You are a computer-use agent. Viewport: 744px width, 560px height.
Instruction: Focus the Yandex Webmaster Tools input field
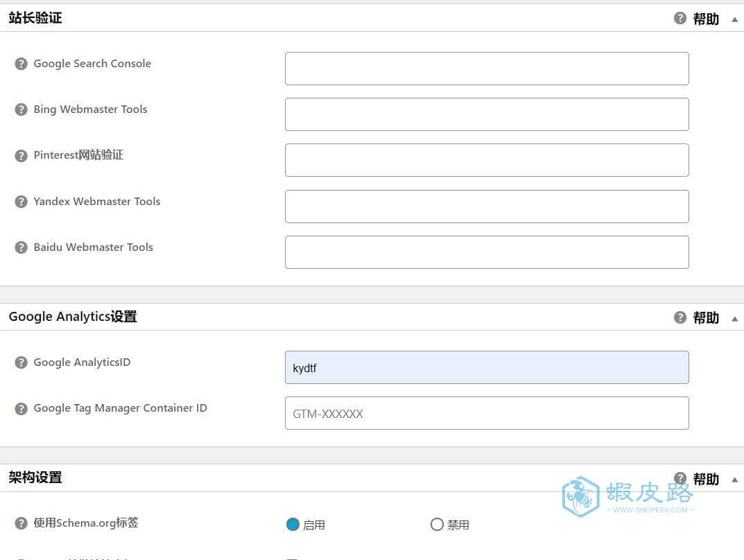[x=487, y=207]
